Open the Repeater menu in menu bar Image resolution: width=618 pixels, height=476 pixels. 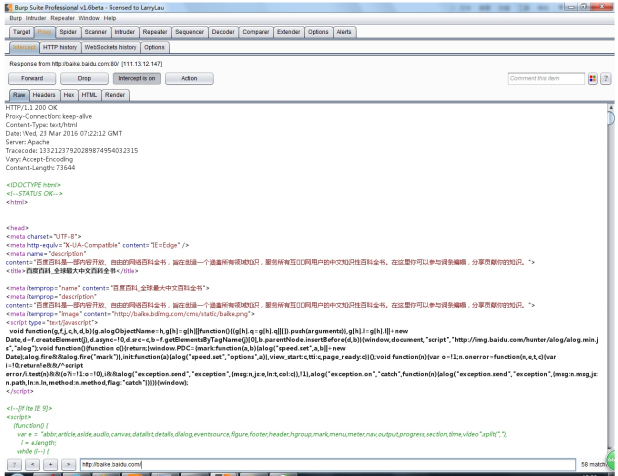click(62, 18)
